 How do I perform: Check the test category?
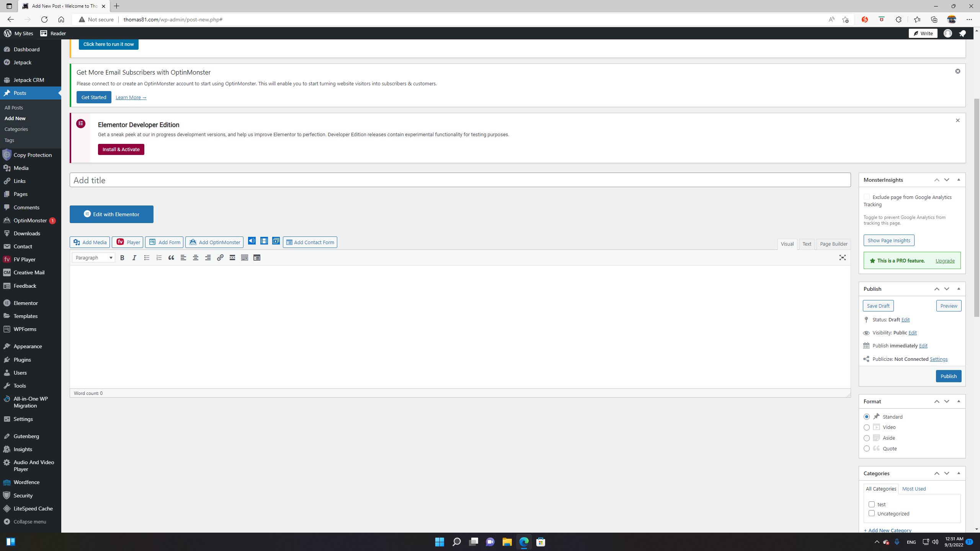pyautogui.click(x=872, y=504)
